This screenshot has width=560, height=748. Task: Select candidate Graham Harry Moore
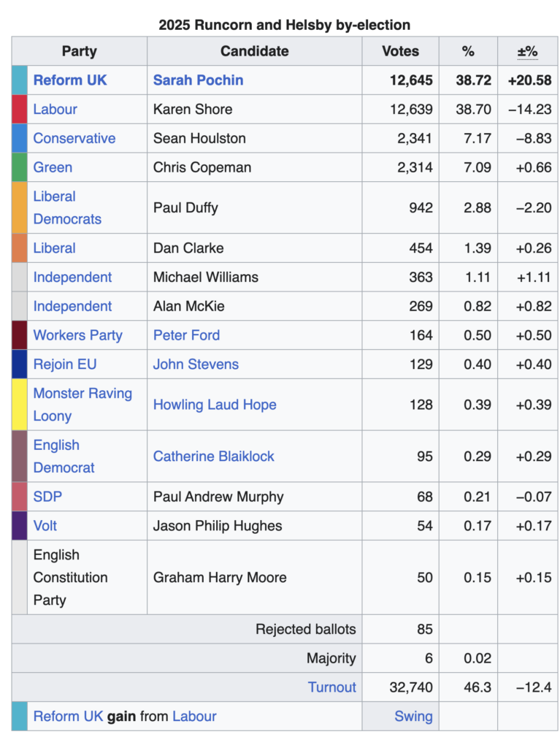220,578
